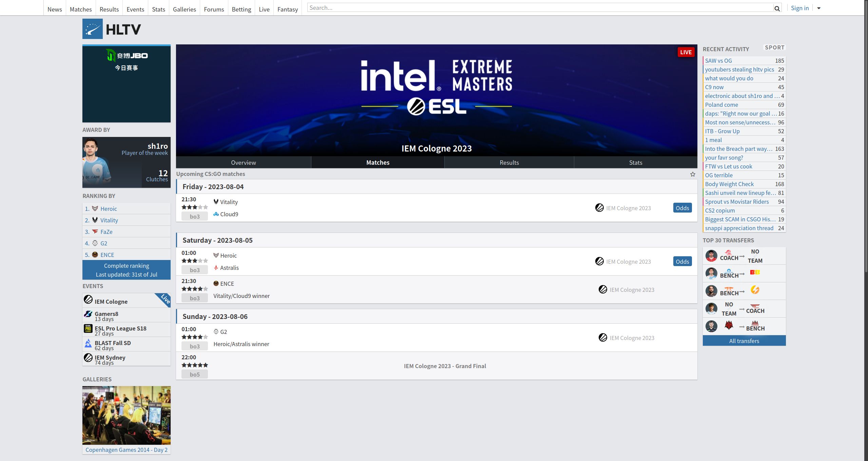This screenshot has width=868, height=461.
Task: Click the IEM Cologne 2023 Grand Final row
Action: tap(437, 366)
